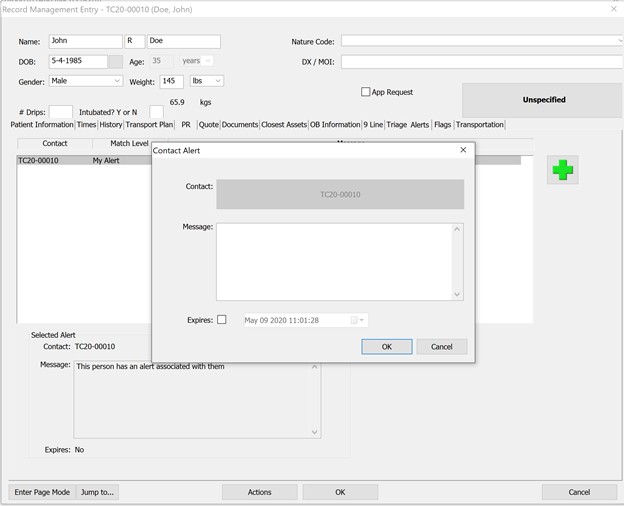This screenshot has height=506, width=624.
Task: Click up arrow of Contact Alert message scrollbar
Action: [x=457, y=229]
